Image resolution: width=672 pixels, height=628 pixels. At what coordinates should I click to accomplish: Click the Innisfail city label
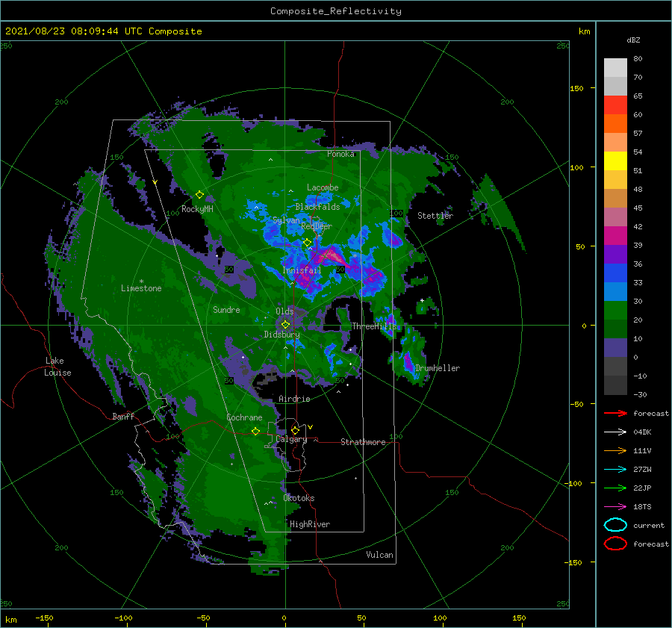pyautogui.click(x=302, y=270)
